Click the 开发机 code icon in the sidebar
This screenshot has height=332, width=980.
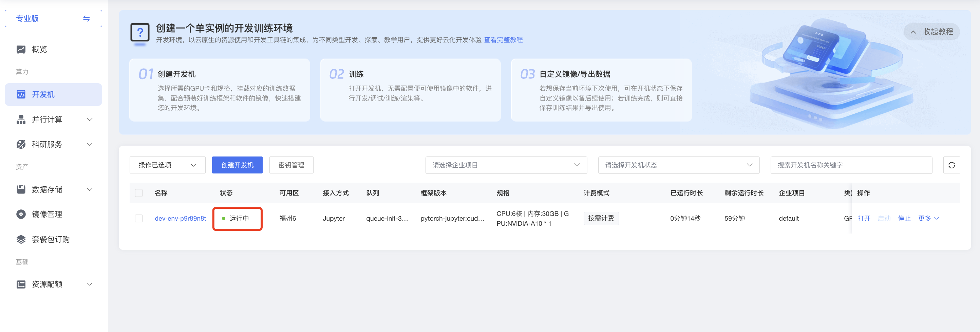pos(21,94)
